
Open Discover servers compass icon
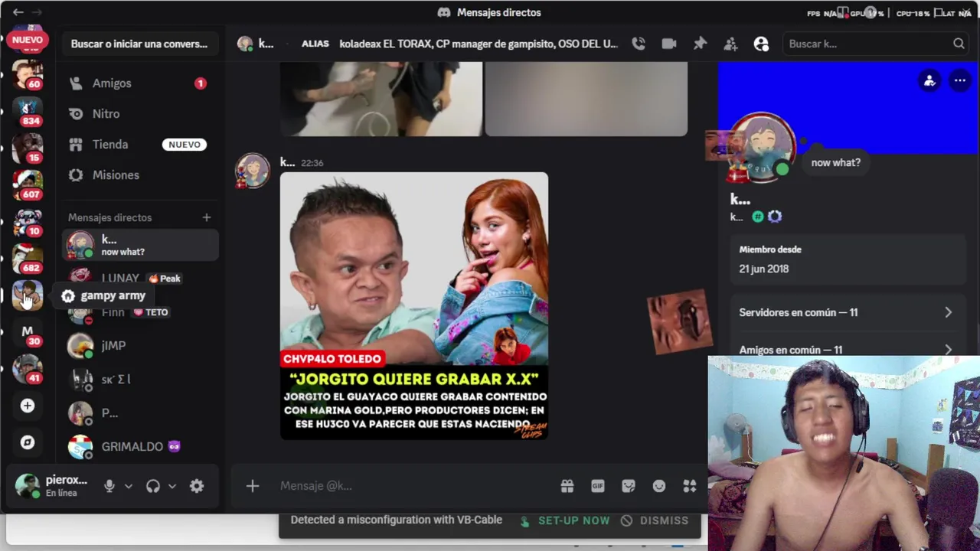[x=28, y=442]
